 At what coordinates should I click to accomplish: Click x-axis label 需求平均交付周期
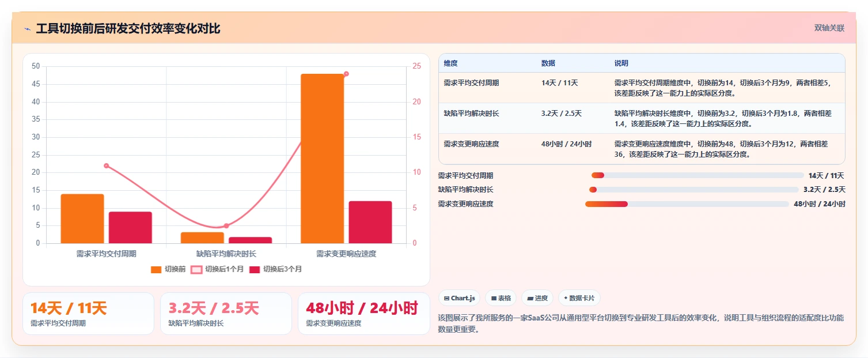pyautogui.click(x=107, y=254)
